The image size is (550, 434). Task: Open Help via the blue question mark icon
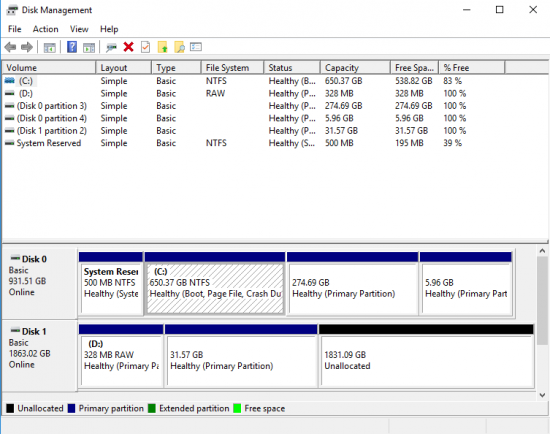point(72,47)
